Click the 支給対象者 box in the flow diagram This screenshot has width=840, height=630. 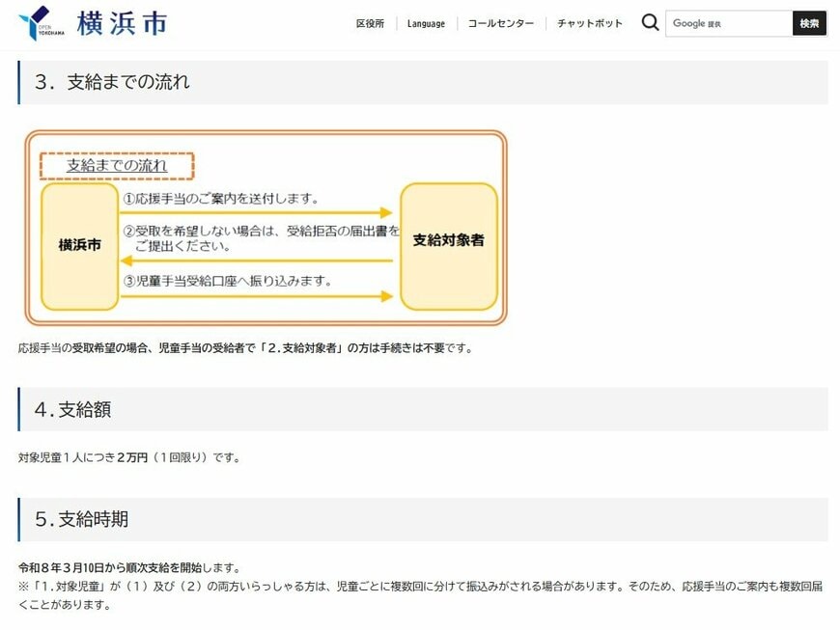coord(449,245)
